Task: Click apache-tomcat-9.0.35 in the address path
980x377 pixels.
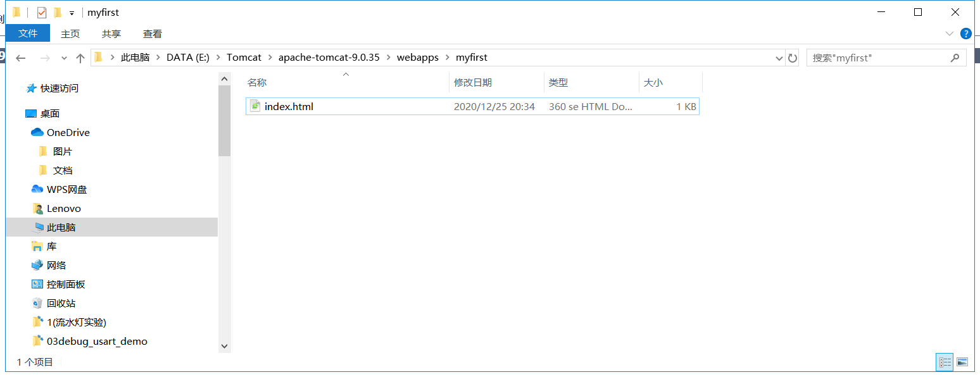Action: pos(329,58)
